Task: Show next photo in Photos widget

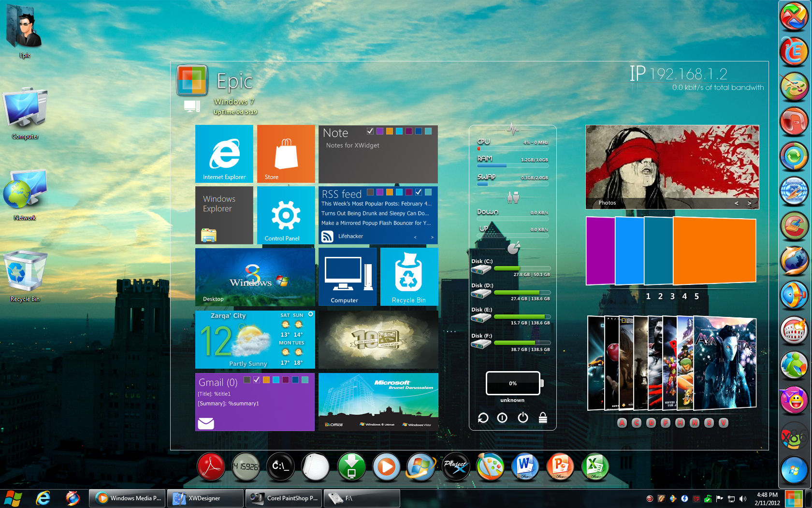Action: 750,203
